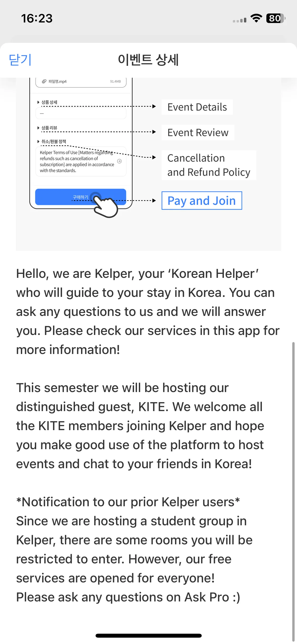Viewport: 297px width, 644px height.
Task: Click the Cancellation and Refund Policy label
Action: [x=209, y=165]
